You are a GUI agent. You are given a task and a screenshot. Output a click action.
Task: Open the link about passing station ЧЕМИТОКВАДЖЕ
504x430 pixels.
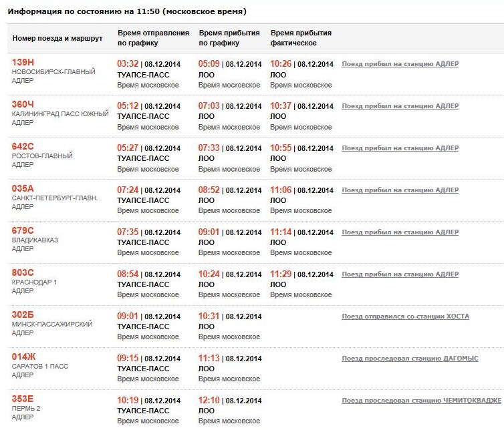pos(420,401)
